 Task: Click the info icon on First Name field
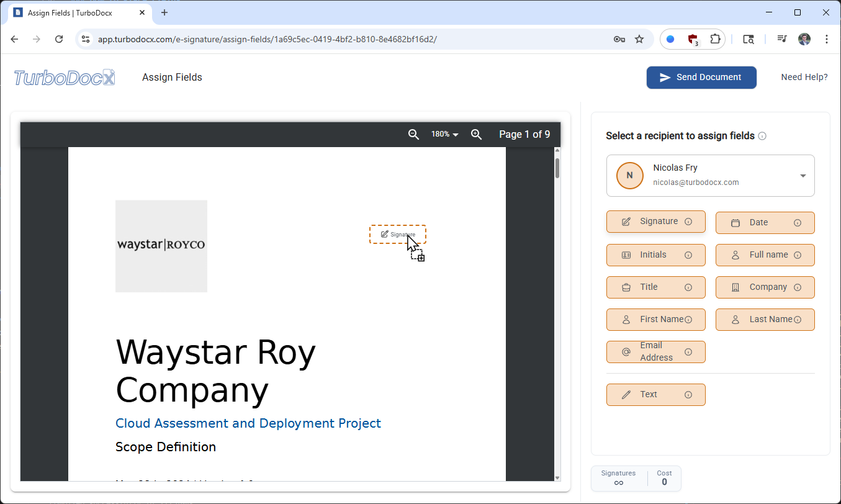coord(688,320)
